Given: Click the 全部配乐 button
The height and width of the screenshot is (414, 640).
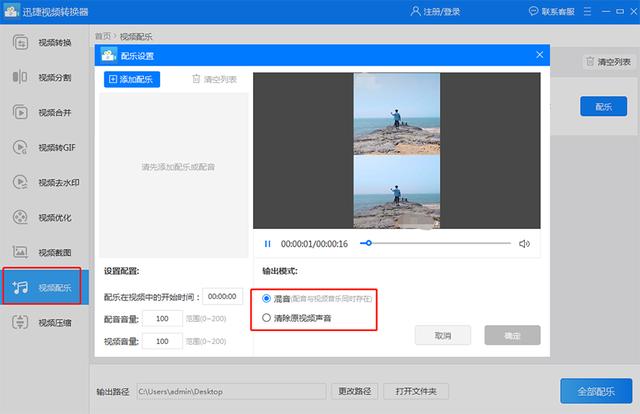Looking at the screenshot, I should tap(596, 391).
